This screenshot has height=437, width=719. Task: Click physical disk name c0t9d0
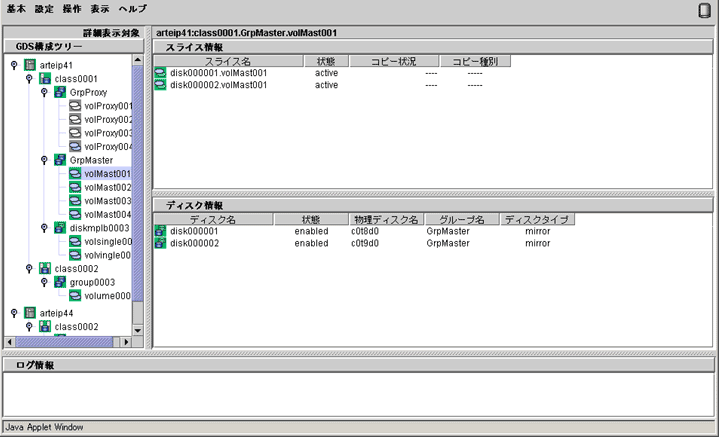point(365,243)
